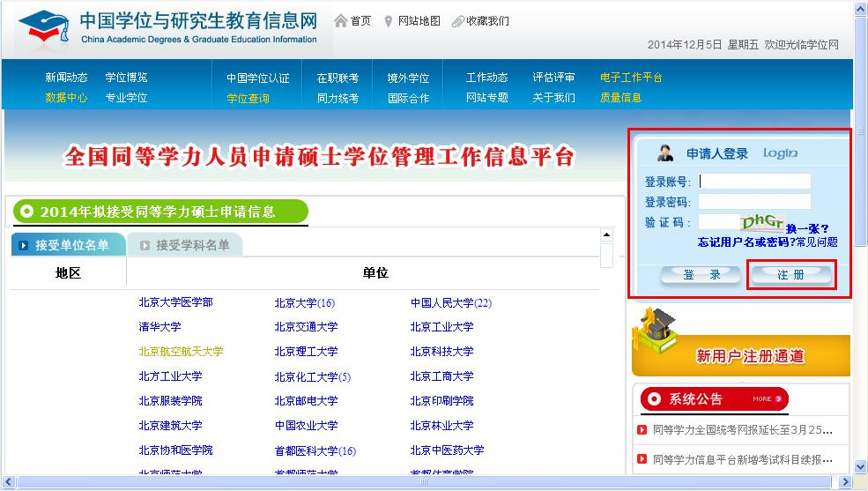Focus the 登录账号 input field

pyautogui.click(x=754, y=182)
